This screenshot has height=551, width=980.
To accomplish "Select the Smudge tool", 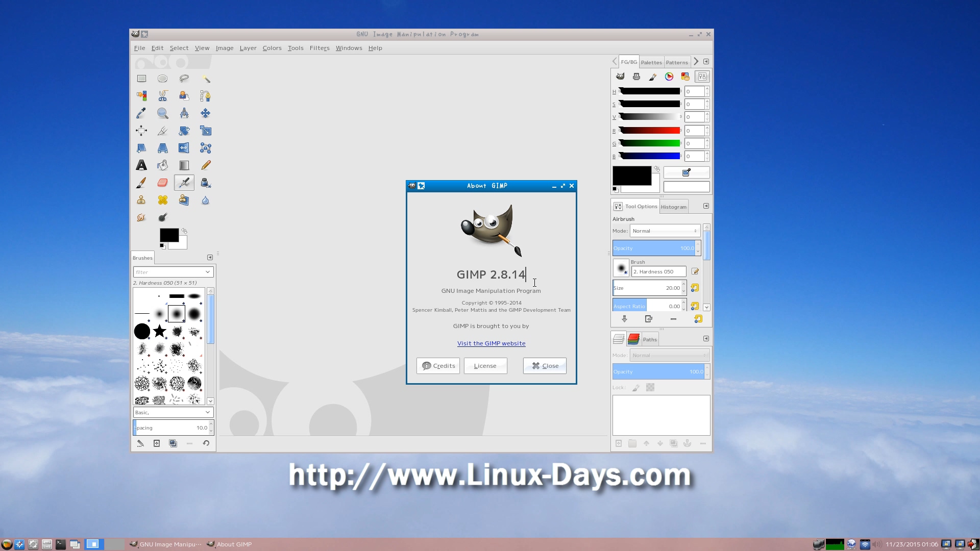I will (x=141, y=217).
